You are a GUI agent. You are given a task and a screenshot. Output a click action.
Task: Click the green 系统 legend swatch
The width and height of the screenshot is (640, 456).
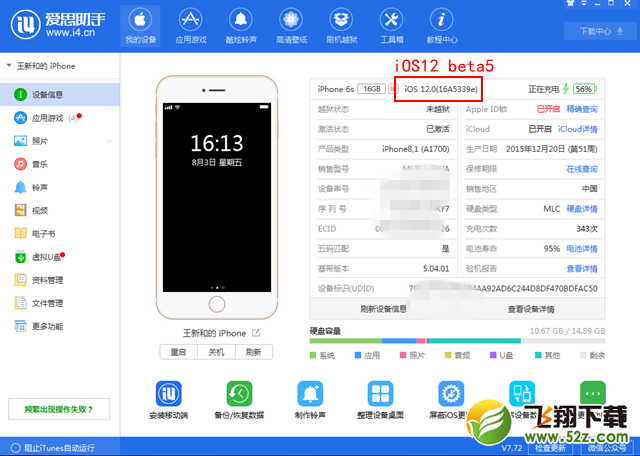click(x=313, y=355)
